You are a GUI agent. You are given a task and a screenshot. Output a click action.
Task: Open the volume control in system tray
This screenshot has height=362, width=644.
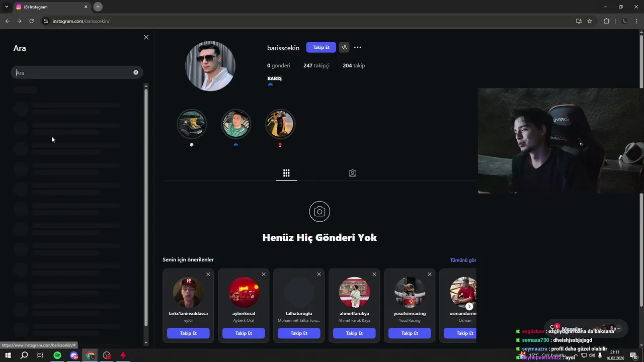tap(592, 355)
